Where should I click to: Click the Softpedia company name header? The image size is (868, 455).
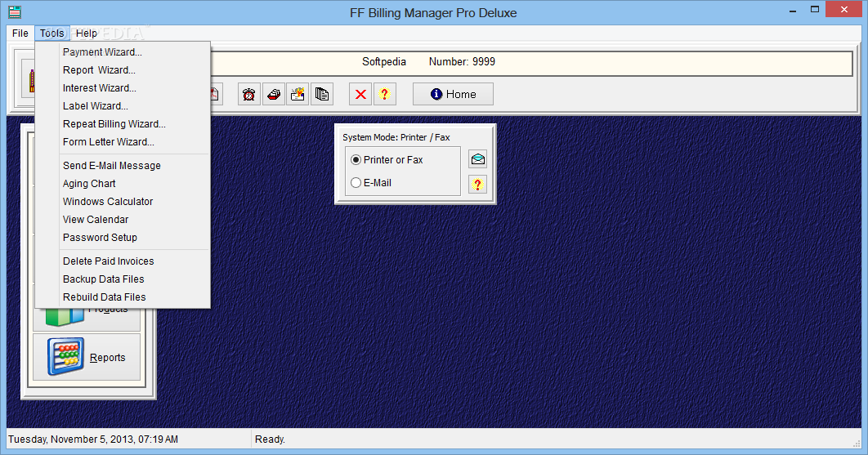tap(384, 62)
